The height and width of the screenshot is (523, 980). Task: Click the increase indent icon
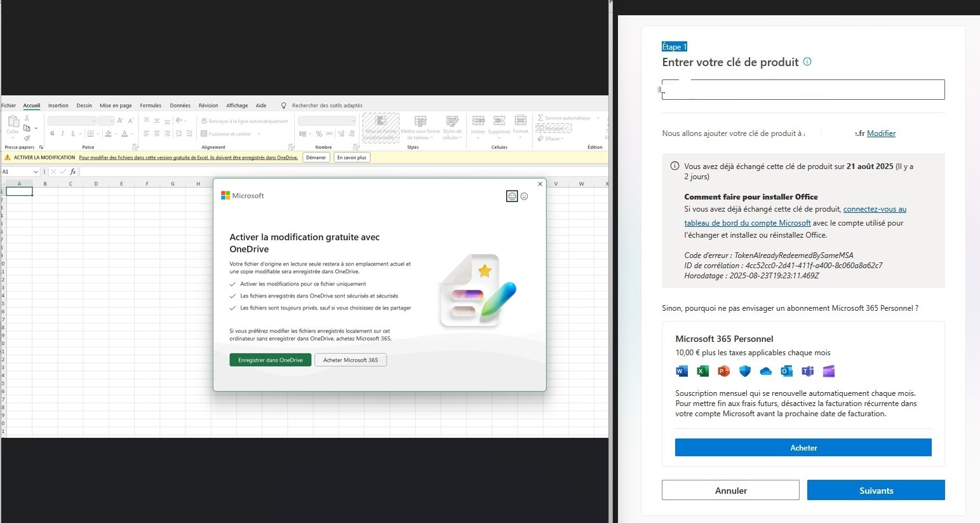[x=189, y=133]
